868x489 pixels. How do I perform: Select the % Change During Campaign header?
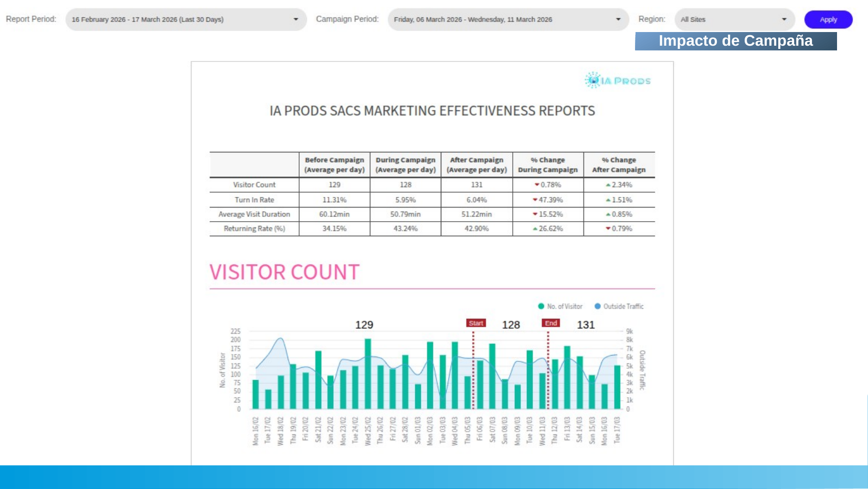pyautogui.click(x=548, y=165)
